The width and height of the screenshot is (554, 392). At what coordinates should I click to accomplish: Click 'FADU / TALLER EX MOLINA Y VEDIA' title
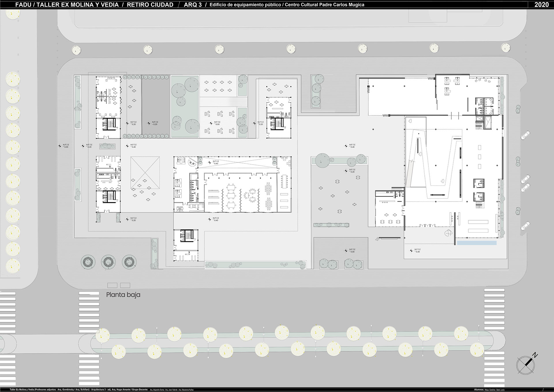(67, 5)
